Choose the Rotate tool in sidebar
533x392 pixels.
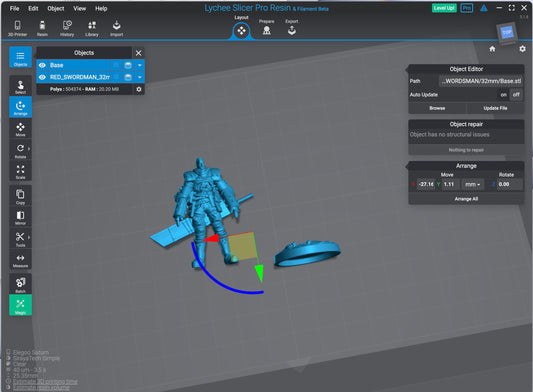pyautogui.click(x=20, y=151)
